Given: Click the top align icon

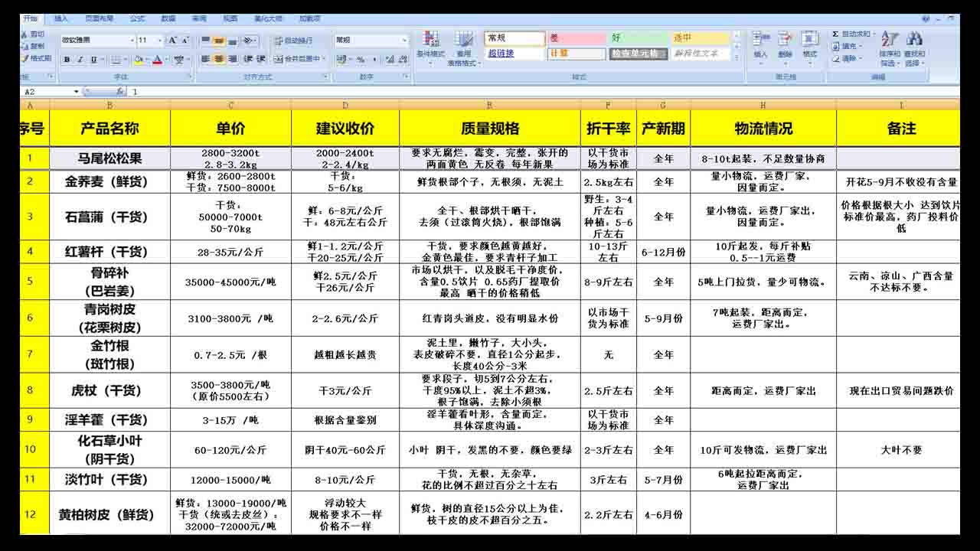Looking at the screenshot, I should click(206, 41).
